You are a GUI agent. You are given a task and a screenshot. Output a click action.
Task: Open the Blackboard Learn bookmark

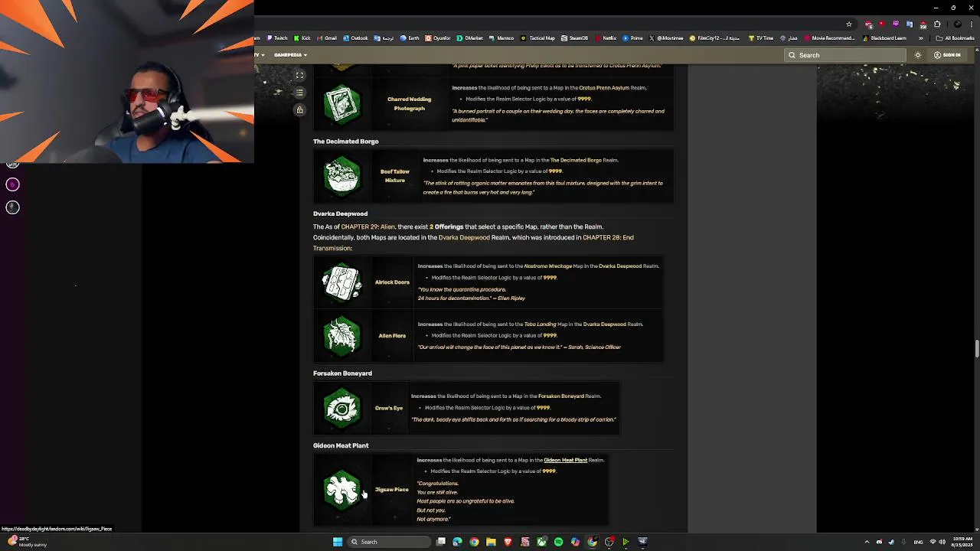(x=885, y=38)
